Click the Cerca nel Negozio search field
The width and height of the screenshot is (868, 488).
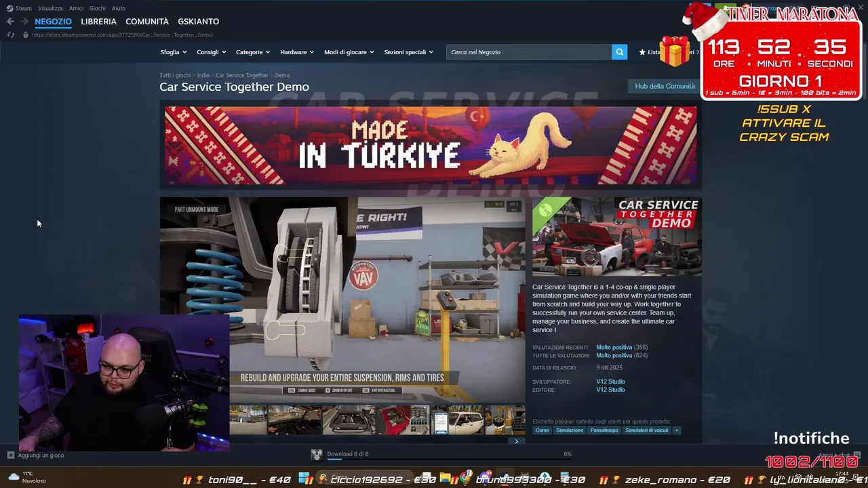529,52
